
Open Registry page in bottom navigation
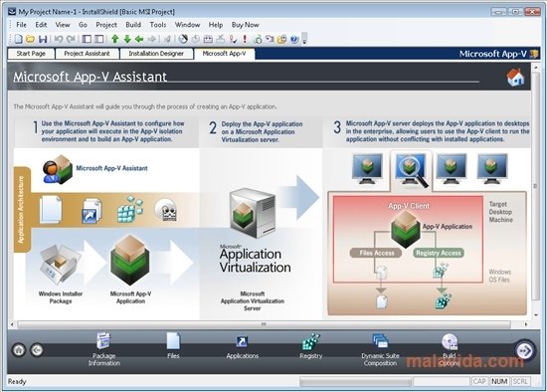click(x=311, y=346)
